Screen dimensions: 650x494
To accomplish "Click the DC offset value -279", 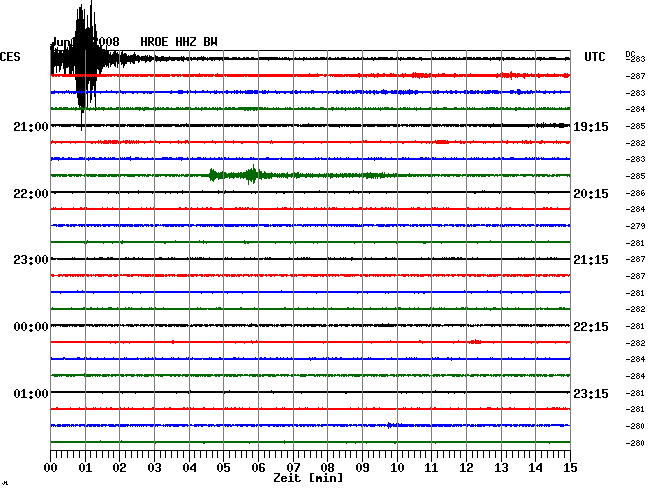I will point(635,226).
